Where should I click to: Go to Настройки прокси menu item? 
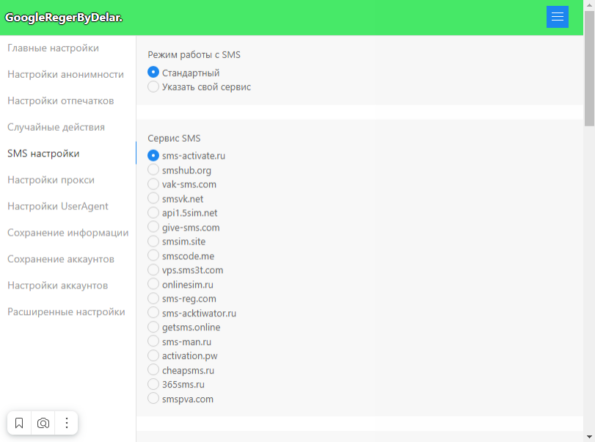tap(51, 180)
